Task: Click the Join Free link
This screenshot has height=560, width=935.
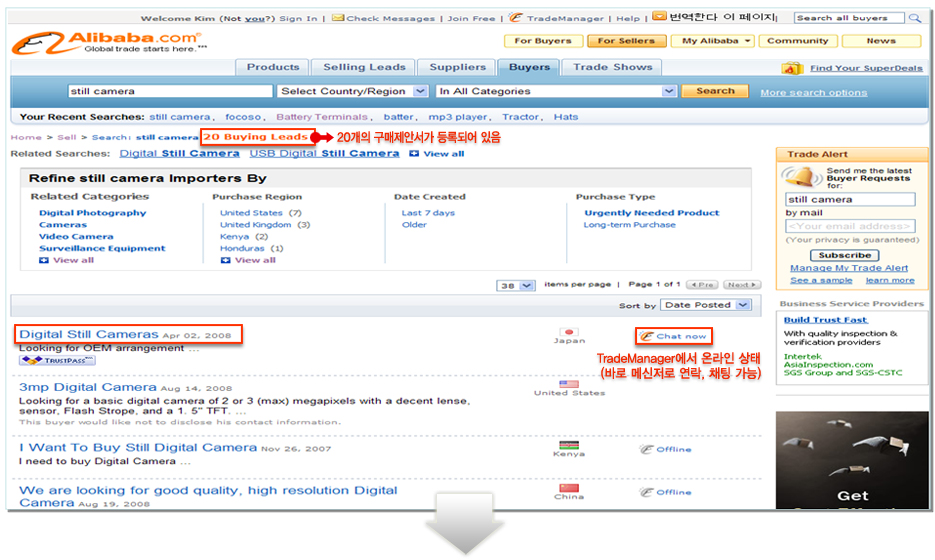Action: [x=471, y=18]
